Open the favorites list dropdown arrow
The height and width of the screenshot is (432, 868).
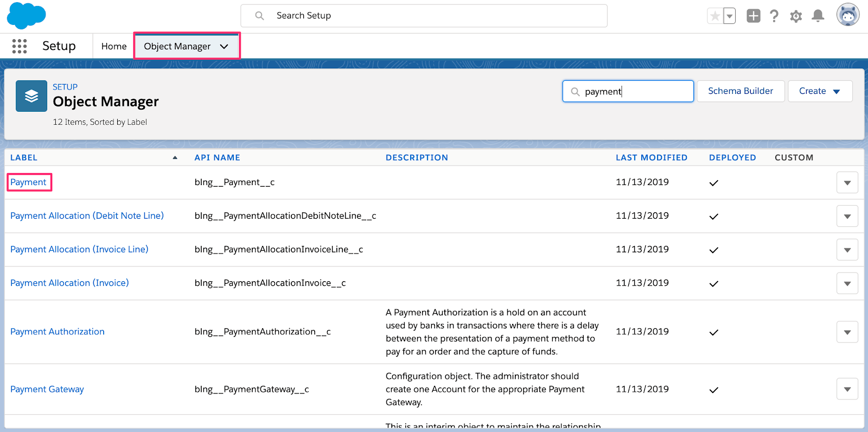click(x=730, y=16)
